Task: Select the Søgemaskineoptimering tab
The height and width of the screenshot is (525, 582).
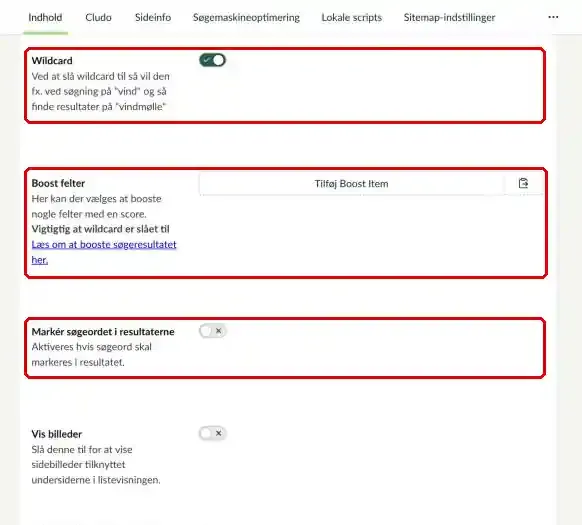Action: [x=246, y=17]
